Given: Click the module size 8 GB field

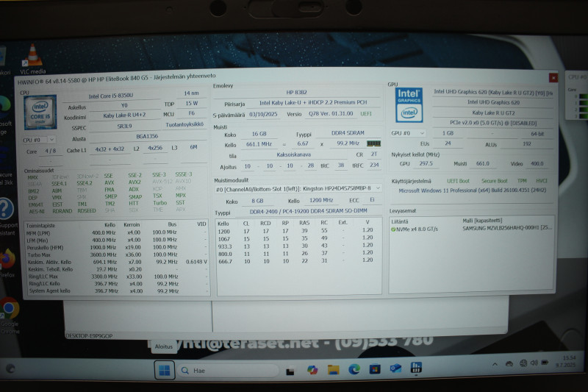Looking at the screenshot, I should (x=257, y=201).
